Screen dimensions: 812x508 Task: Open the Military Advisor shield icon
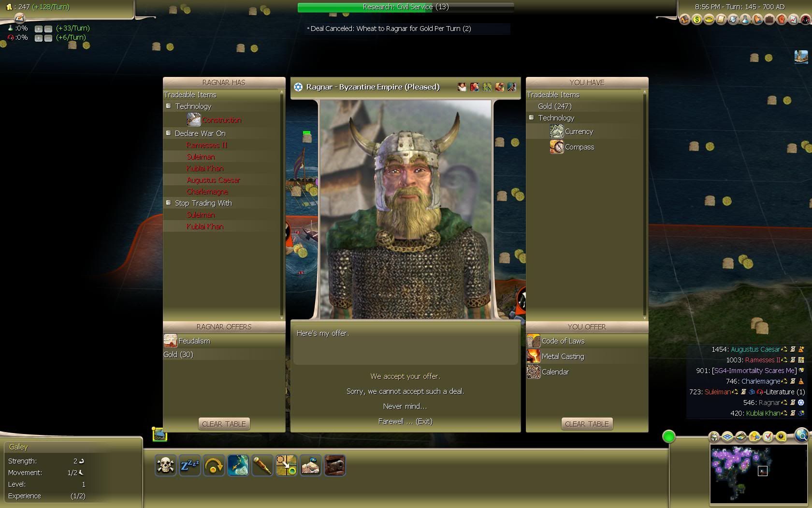pyautogui.click(x=733, y=19)
